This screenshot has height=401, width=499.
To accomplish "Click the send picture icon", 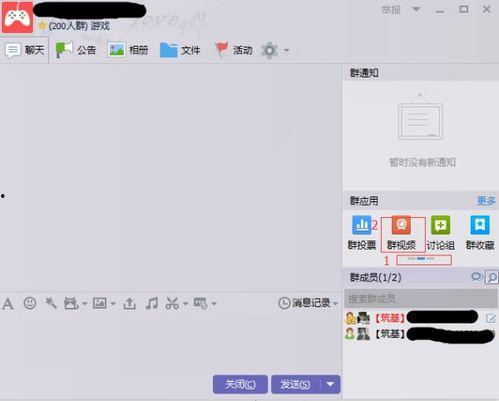I will [x=100, y=303].
